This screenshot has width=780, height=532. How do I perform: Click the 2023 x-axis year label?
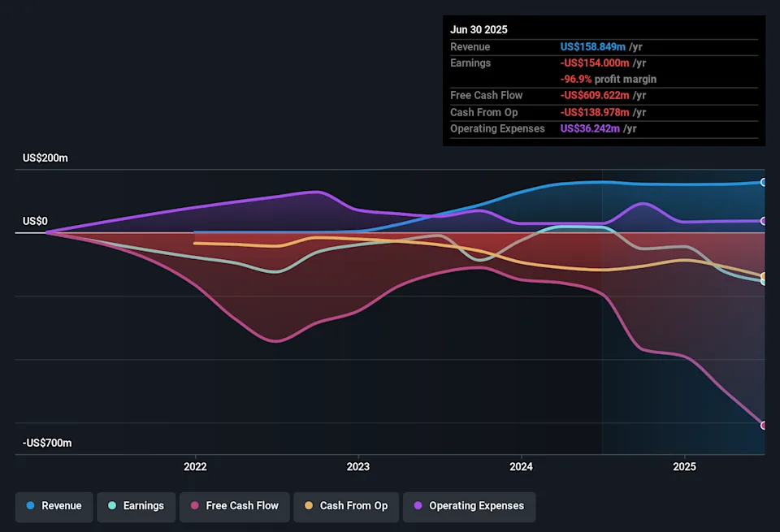point(358,467)
